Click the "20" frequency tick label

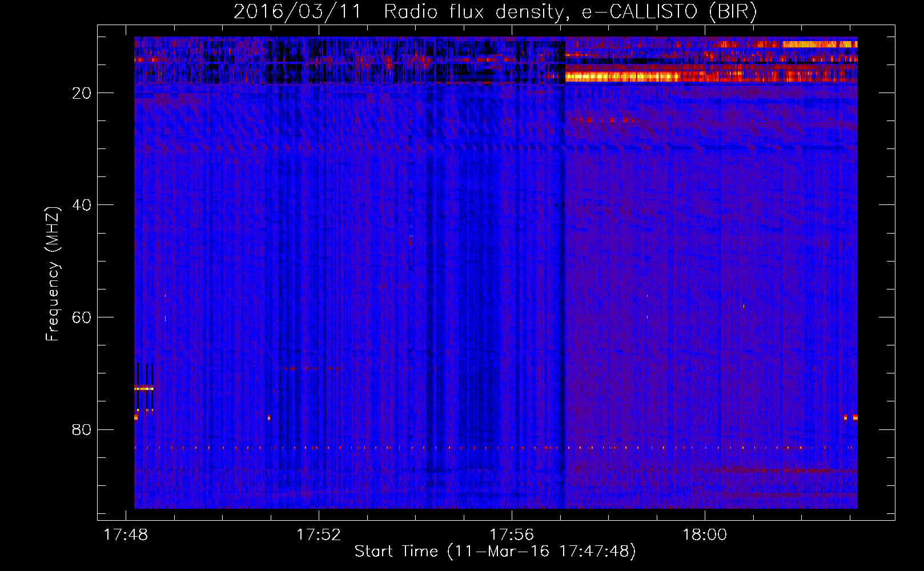82,93
